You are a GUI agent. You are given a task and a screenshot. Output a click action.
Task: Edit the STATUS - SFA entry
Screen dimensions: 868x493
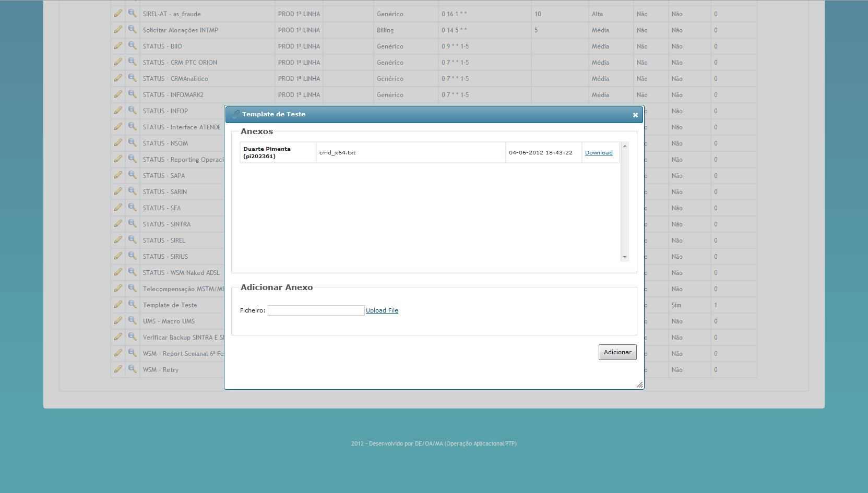(118, 208)
